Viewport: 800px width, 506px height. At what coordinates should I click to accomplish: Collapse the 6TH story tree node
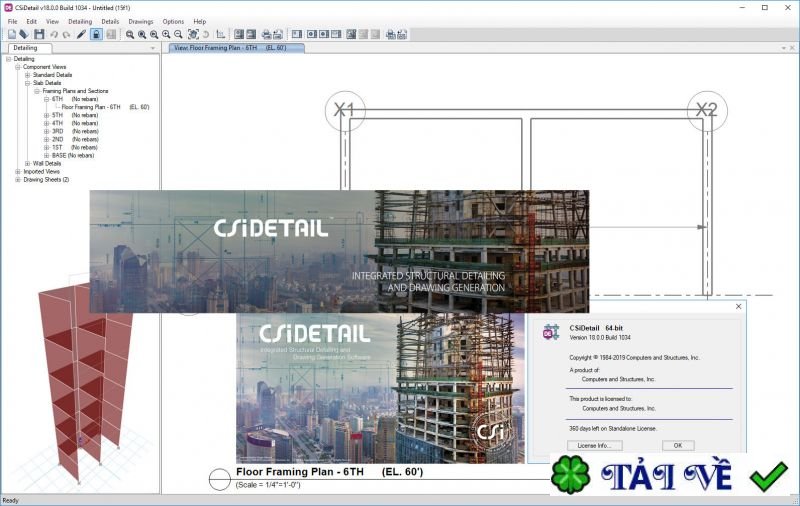click(x=46, y=99)
